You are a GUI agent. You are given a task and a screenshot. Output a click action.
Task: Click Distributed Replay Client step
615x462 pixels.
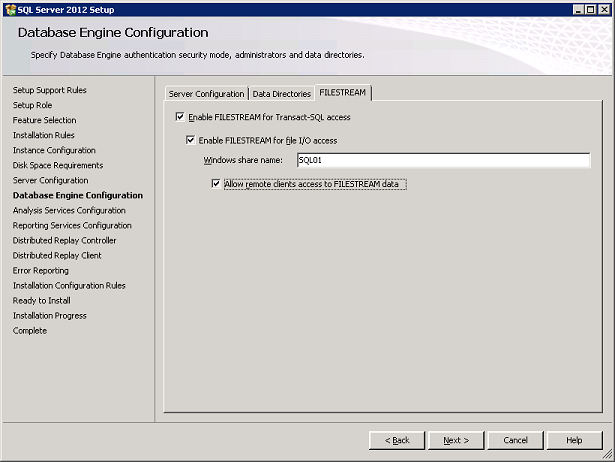pos(57,255)
